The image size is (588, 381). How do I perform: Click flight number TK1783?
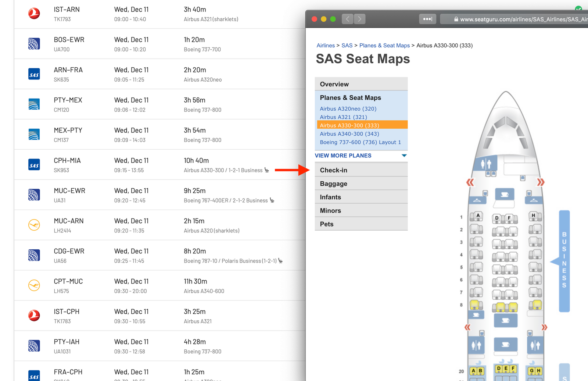click(62, 321)
